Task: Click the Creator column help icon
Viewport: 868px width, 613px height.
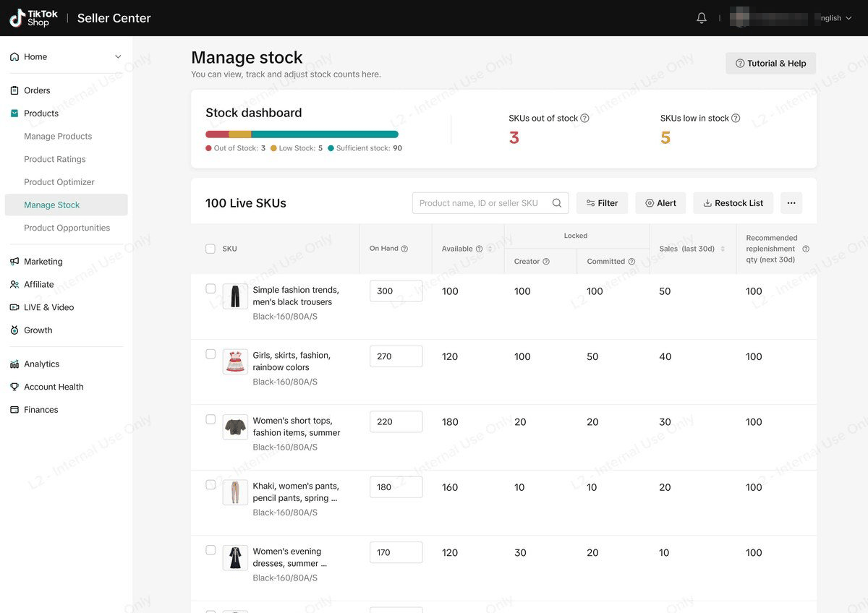Action: point(546,262)
